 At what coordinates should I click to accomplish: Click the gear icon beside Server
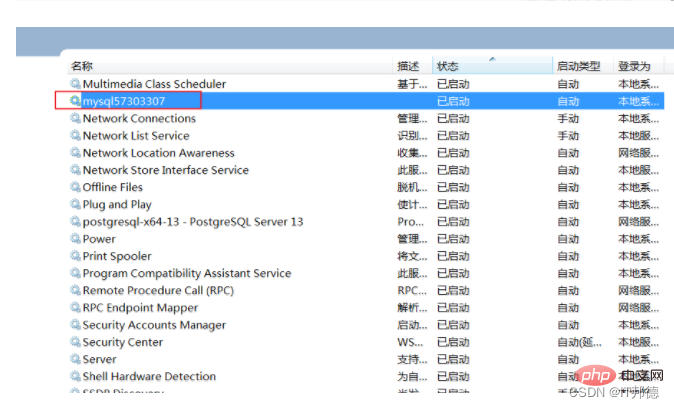coord(75,359)
